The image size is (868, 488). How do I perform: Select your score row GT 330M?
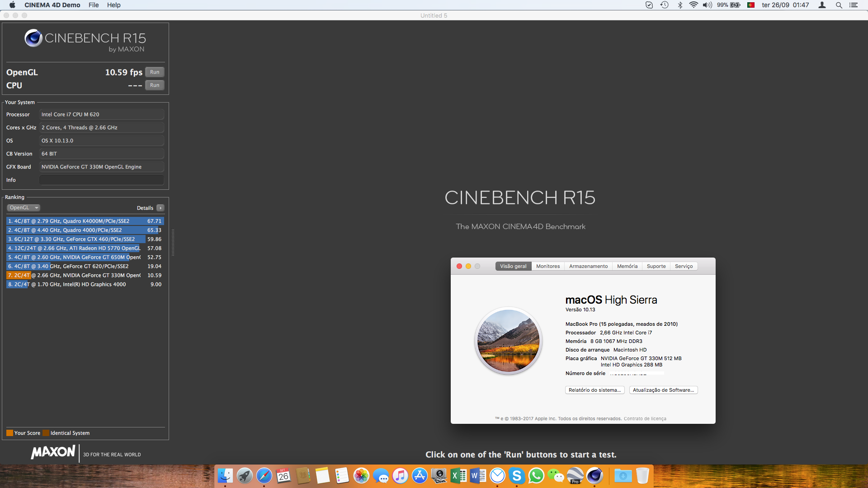85,275
